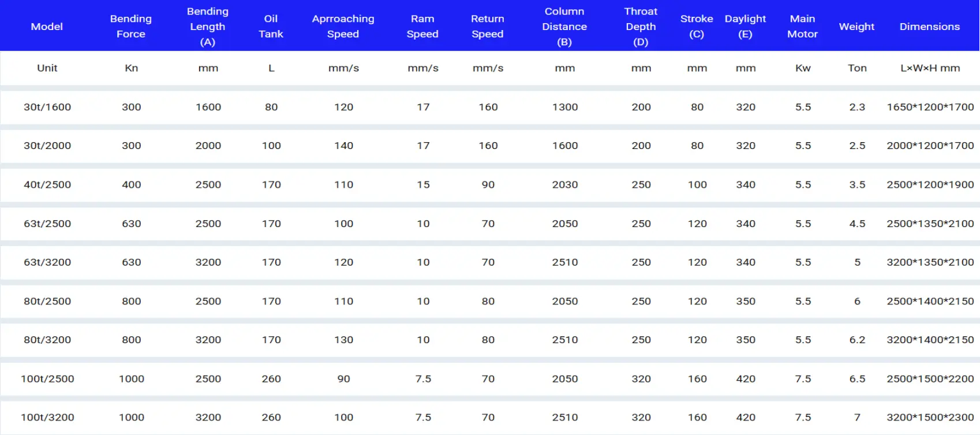
Task: Click the Model column header
Action: click(47, 27)
